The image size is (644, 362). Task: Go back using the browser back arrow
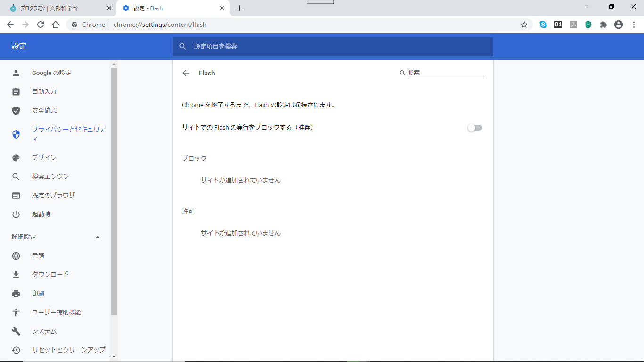(10, 25)
